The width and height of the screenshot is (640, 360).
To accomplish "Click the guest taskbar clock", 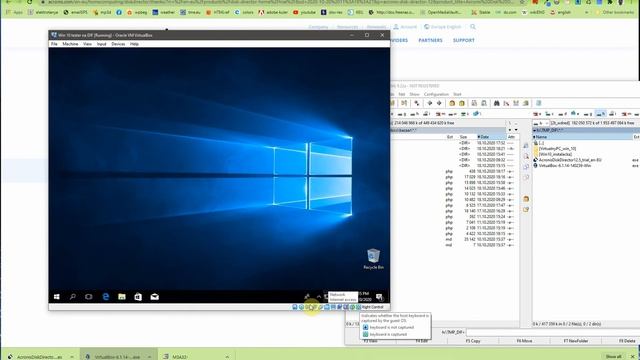I will click(x=364, y=296).
